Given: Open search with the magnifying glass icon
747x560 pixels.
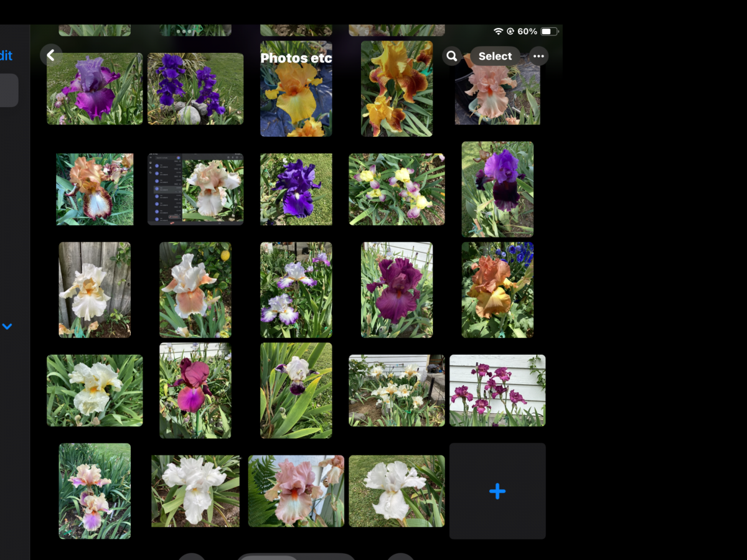Looking at the screenshot, I should point(452,56).
